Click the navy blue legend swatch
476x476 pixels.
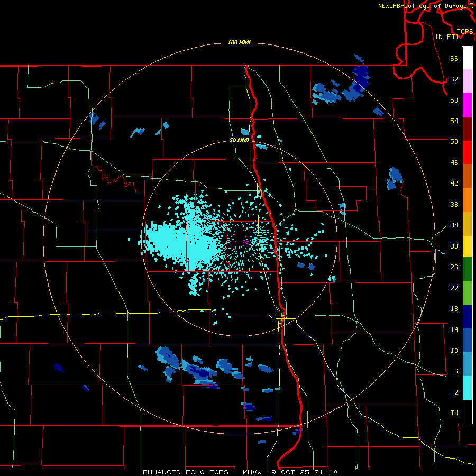[x=467, y=317]
